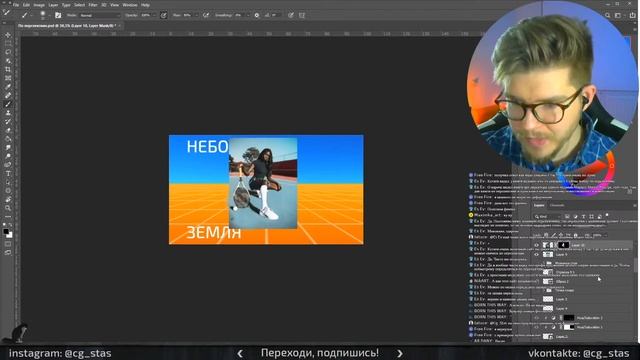The height and width of the screenshot is (360, 640).
Task: Select the Brush tool in left toolbar
Action: tap(8, 104)
